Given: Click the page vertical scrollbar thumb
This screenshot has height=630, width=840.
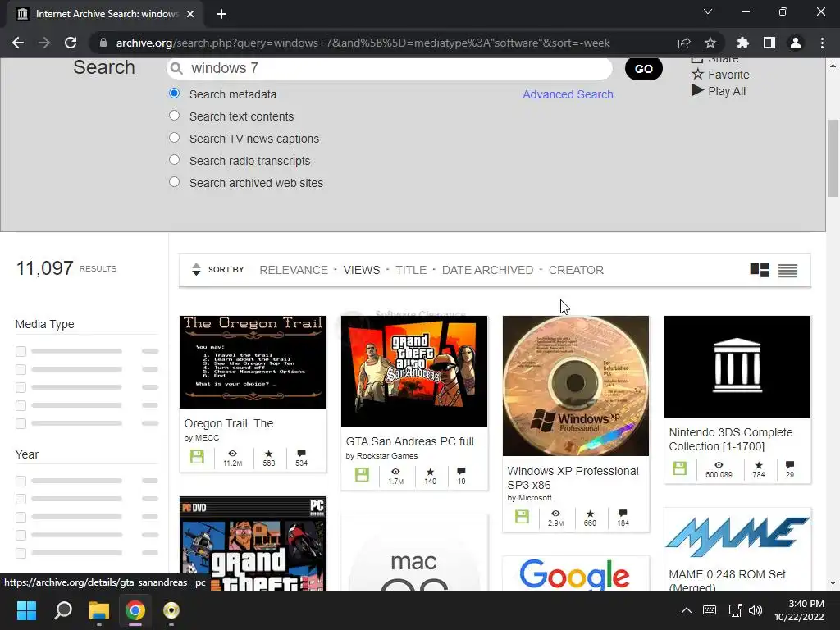Looking at the screenshot, I should pos(833,158).
